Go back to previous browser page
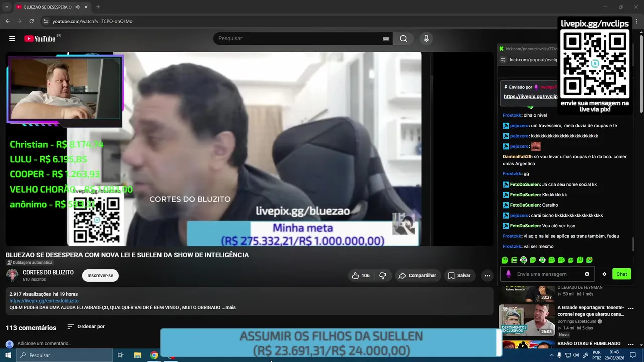Viewport: 644px width, 362px height. pyautogui.click(x=8, y=21)
